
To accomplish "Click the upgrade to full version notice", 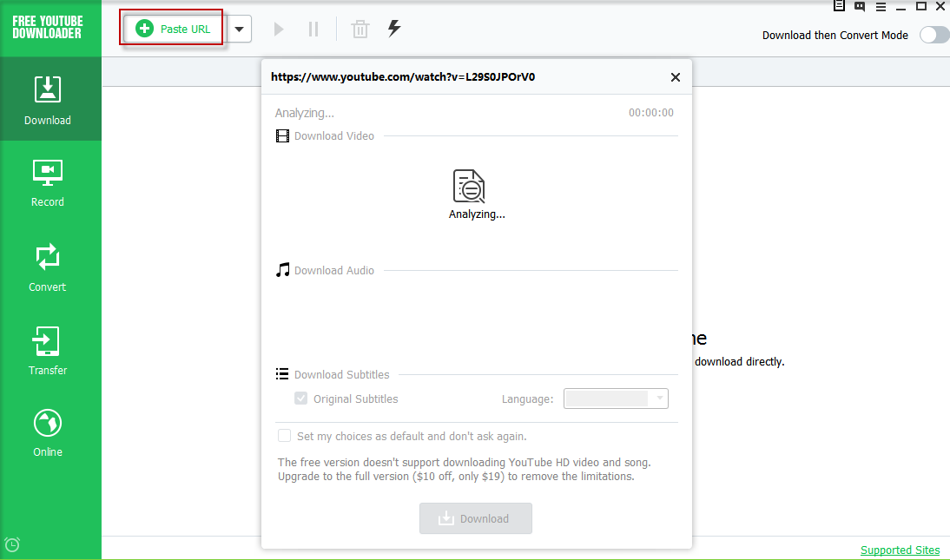I will (x=464, y=469).
